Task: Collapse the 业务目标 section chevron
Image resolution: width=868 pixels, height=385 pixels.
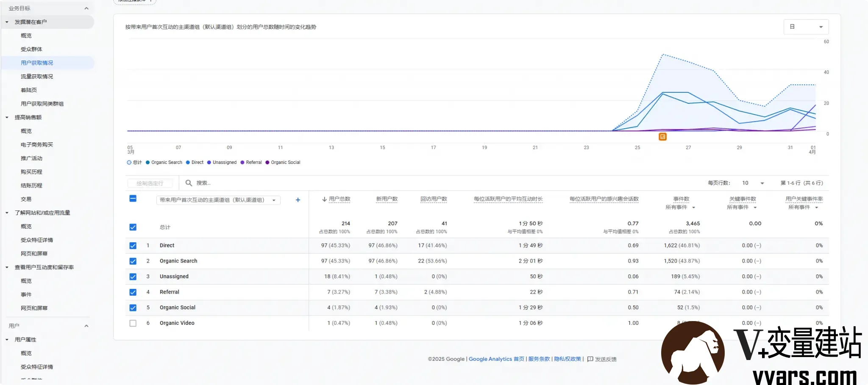Action: 86,8
